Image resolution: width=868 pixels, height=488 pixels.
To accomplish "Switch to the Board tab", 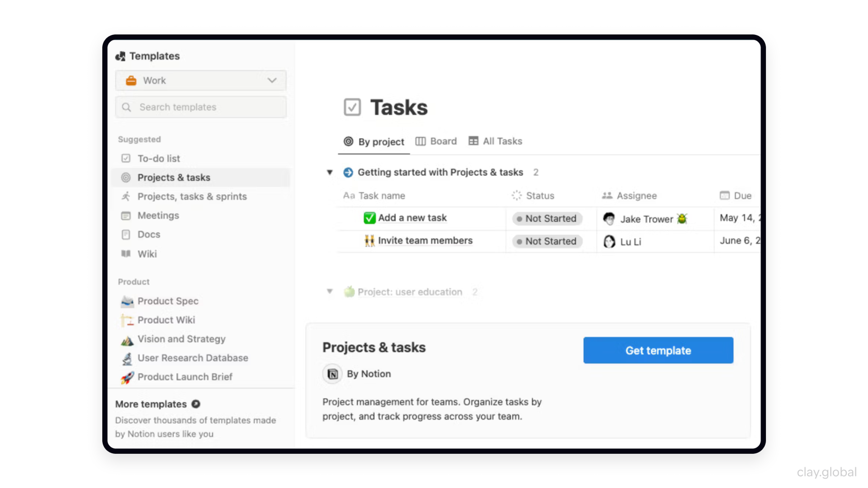I will [x=436, y=141].
